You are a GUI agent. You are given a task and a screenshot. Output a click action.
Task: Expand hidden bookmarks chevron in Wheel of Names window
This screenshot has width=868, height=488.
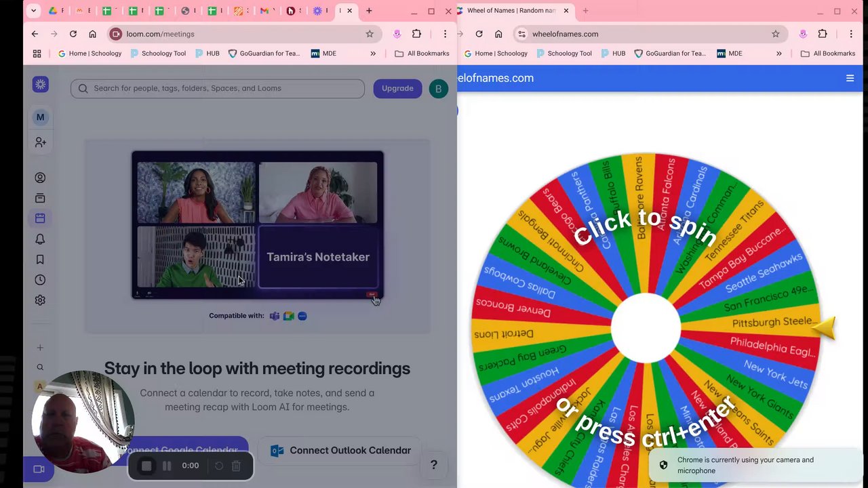tap(778, 54)
